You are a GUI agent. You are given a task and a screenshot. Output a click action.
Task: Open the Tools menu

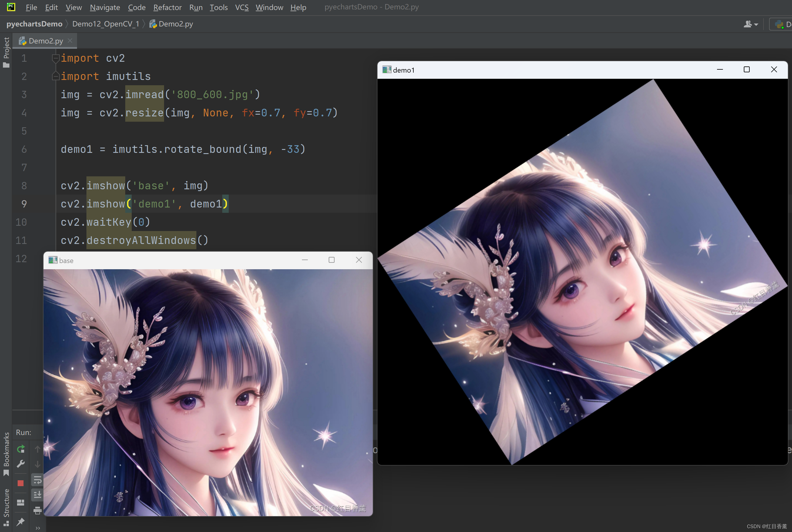pyautogui.click(x=218, y=7)
